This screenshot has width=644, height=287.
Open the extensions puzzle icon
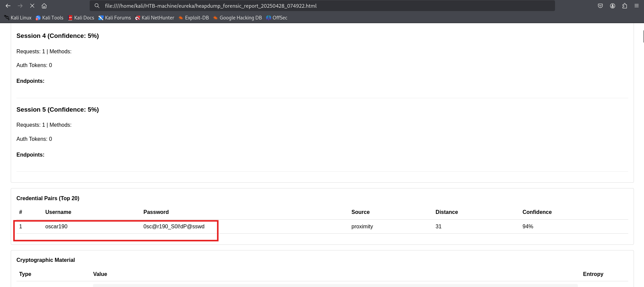[625, 6]
